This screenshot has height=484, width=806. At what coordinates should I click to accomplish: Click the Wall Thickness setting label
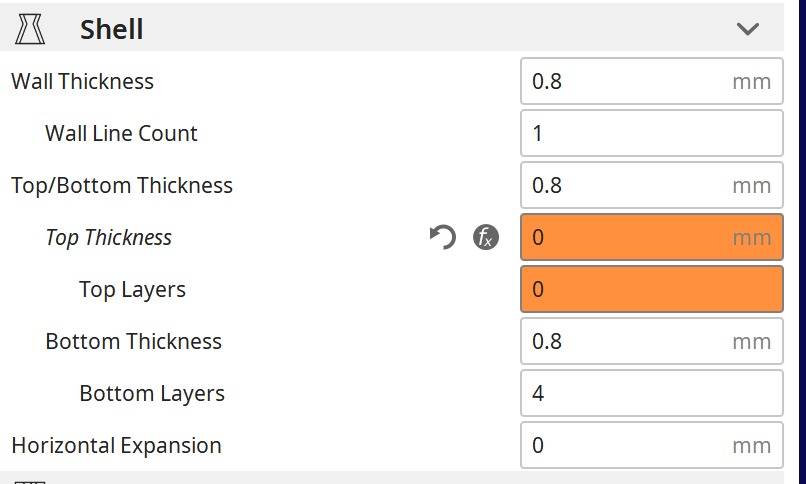tap(82, 81)
